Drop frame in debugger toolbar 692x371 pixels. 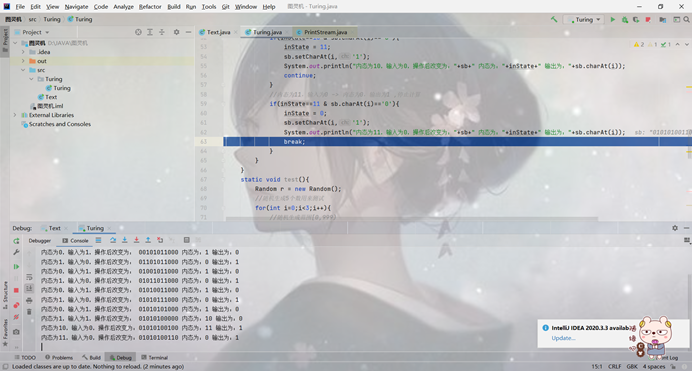pyautogui.click(x=160, y=240)
